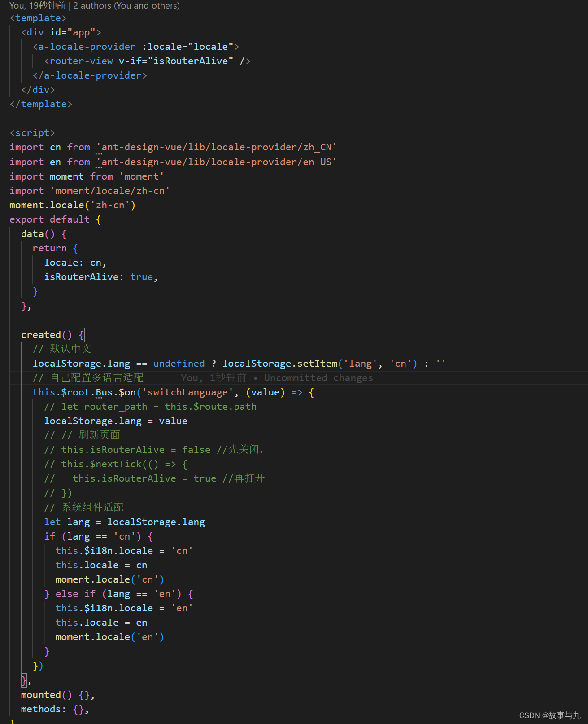Click the localStorage.lang = value line
The width and height of the screenshot is (588, 724).
(x=116, y=421)
